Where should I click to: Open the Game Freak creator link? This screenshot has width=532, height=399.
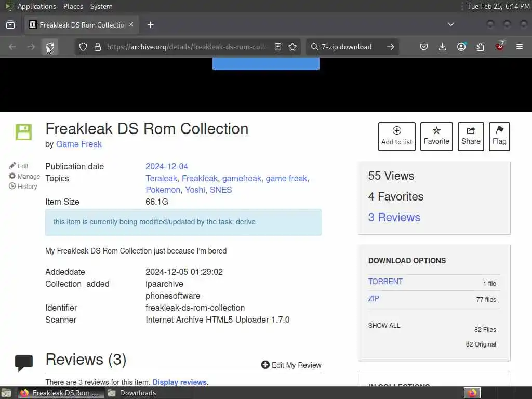[79, 144]
